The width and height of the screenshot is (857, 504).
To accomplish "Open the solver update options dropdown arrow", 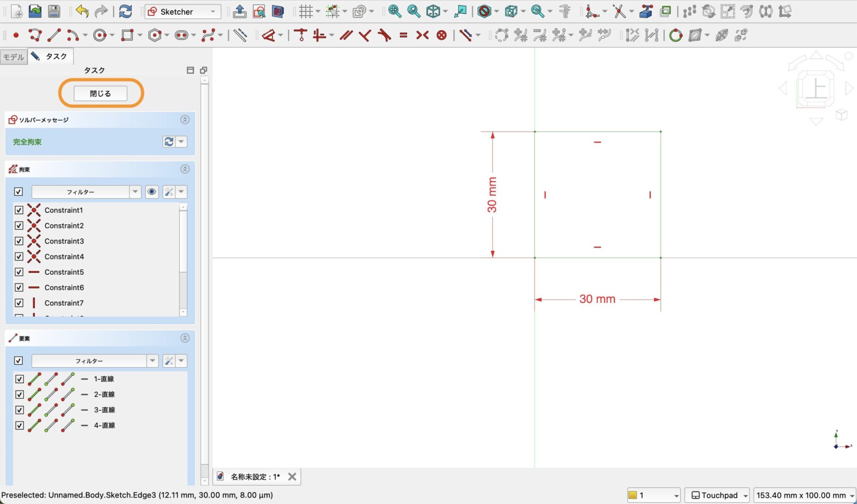I will 181,141.
